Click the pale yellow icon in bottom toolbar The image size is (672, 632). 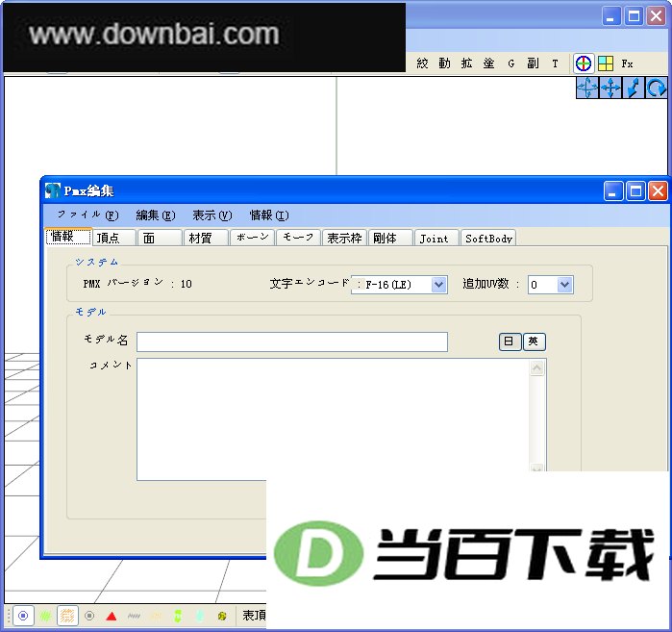[156, 617]
